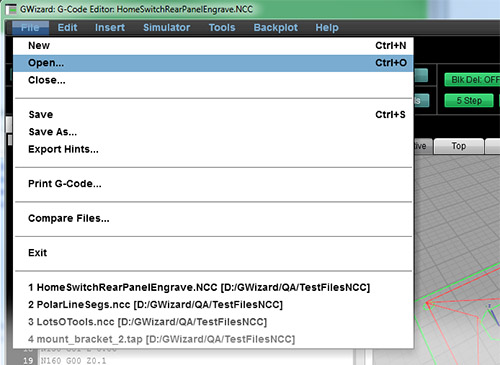Open the Insert menu
The image size is (500, 365).
point(110,28)
